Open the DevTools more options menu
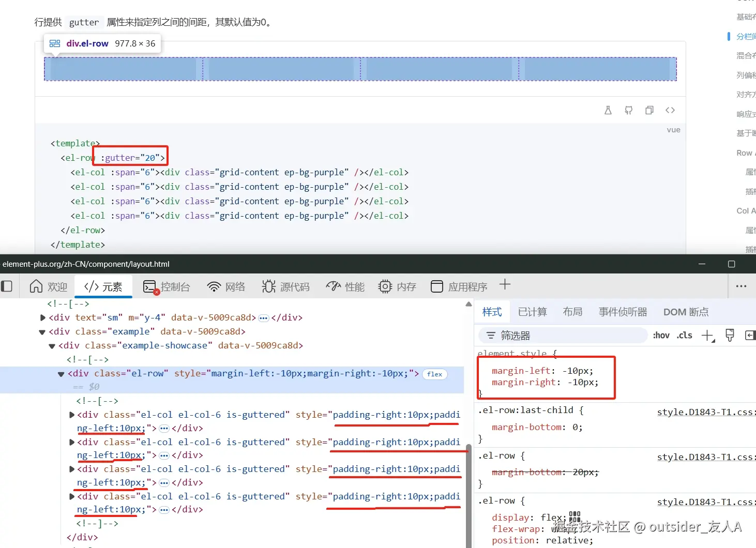This screenshot has width=756, height=548. point(741,286)
